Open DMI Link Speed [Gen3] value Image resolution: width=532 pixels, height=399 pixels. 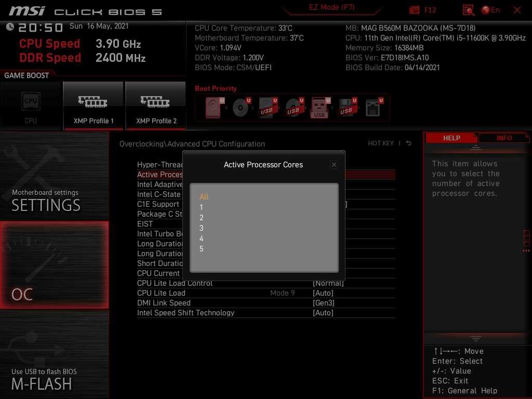click(x=323, y=303)
